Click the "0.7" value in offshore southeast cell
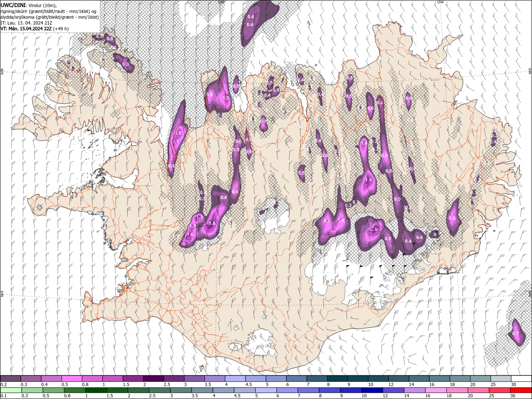This screenshot has width=532, height=399. [515, 333]
